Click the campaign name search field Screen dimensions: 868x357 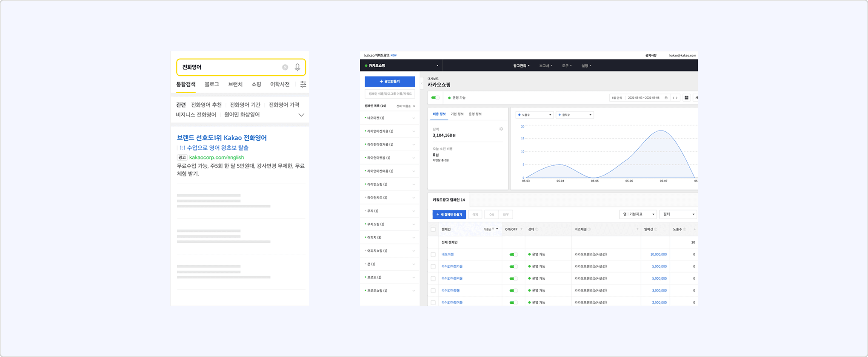pos(390,94)
